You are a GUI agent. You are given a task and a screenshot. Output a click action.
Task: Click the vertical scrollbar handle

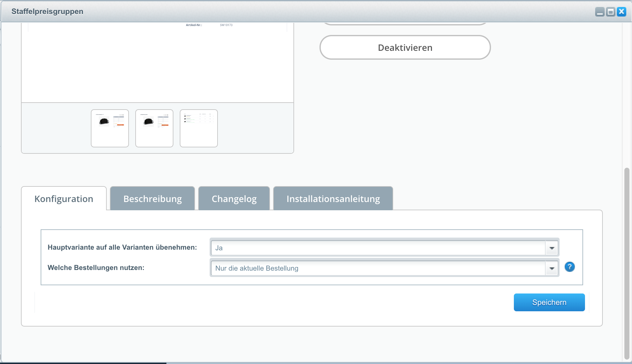[627, 264]
